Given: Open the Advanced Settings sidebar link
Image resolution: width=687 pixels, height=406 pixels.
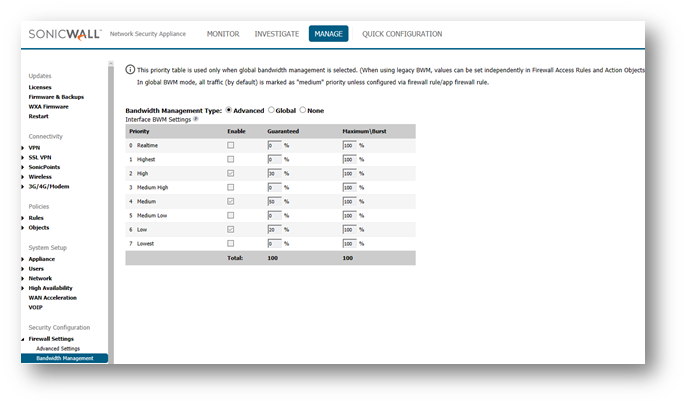Looking at the screenshot, I should (58, 348).
